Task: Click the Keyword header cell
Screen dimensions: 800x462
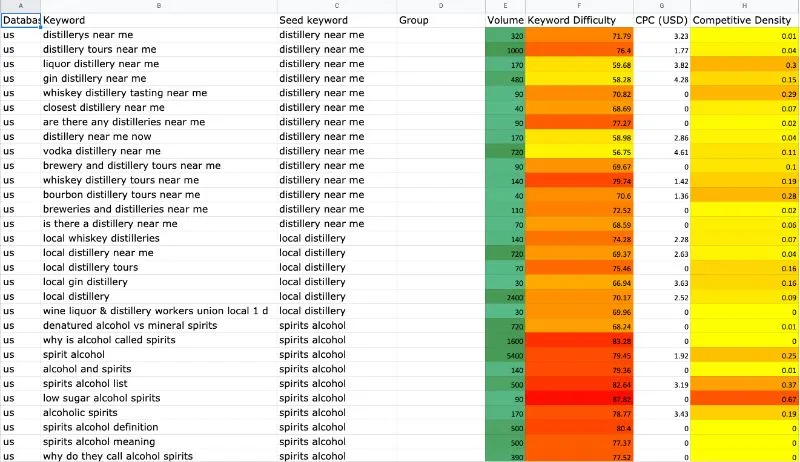Action: tap(159, 20)
